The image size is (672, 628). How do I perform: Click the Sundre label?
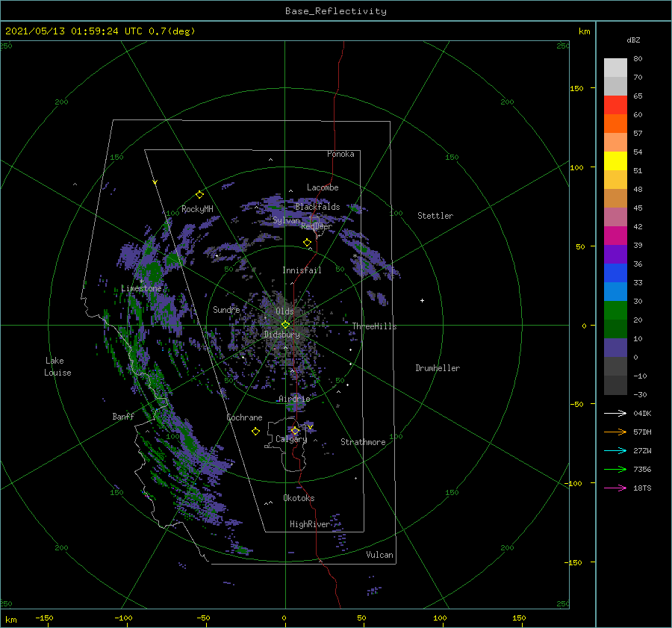[226, 309]
